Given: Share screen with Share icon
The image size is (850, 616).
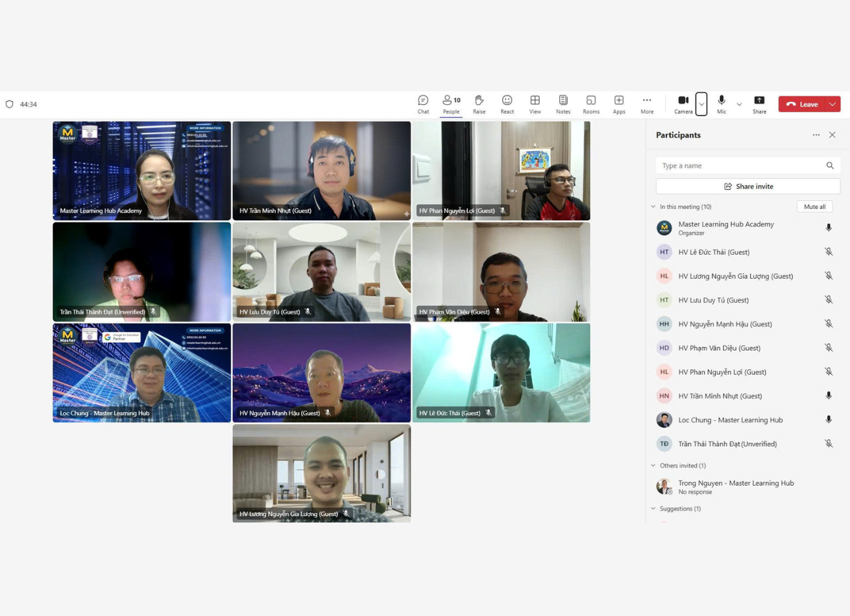Looking at the screenshot, I should click(759, 104).
